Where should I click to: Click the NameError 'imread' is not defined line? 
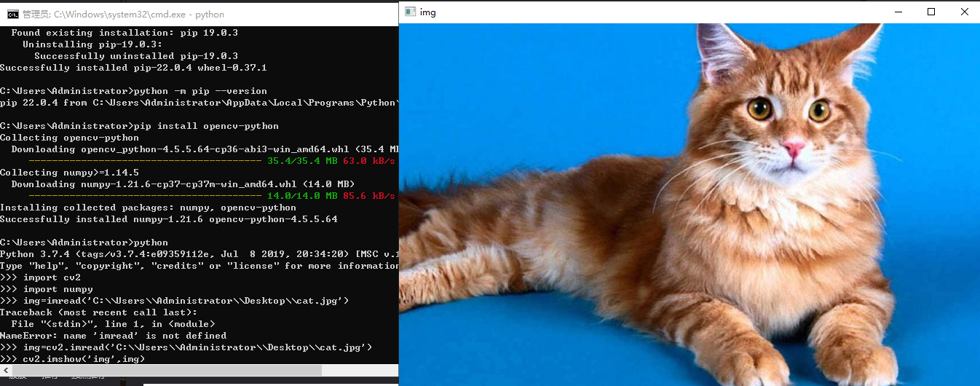pos(113,336)
